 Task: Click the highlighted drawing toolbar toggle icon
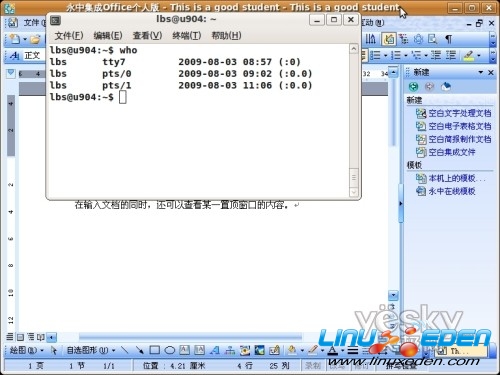pyautogui.click(x=389, y=39)
